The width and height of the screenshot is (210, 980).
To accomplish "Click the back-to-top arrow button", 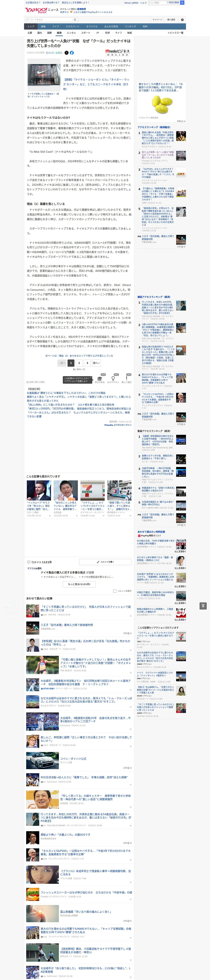I will tap(203, 606).
